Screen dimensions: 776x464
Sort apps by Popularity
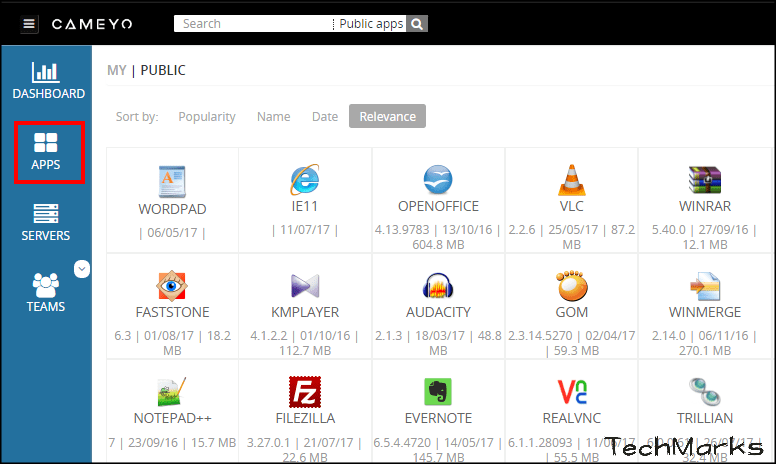click(x=207, y=116)
